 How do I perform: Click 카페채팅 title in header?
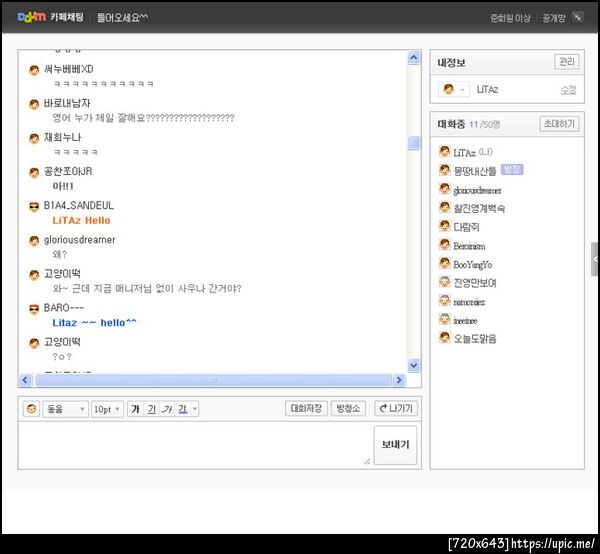67,17
